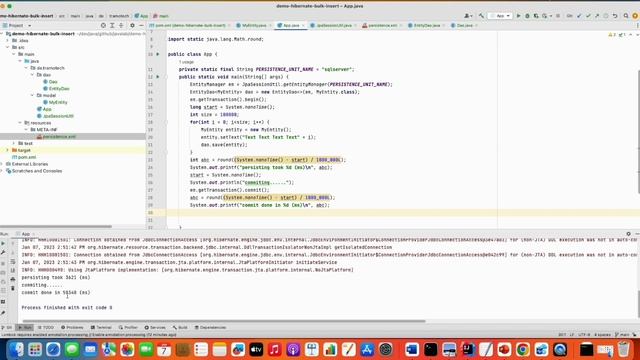Collapse the dao package node

point(33,75)
